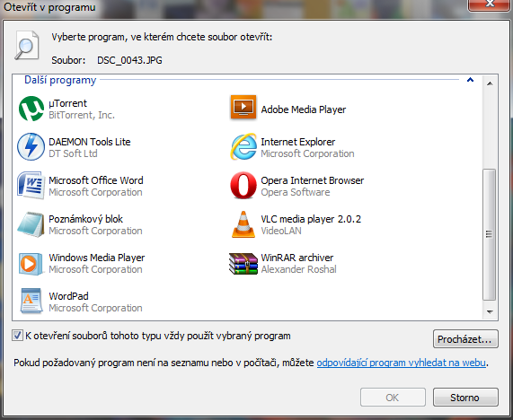The width and height of the screenshot is (513, 420).
Task: Click the µTorrent name text
Action: (x=67, y=103)
